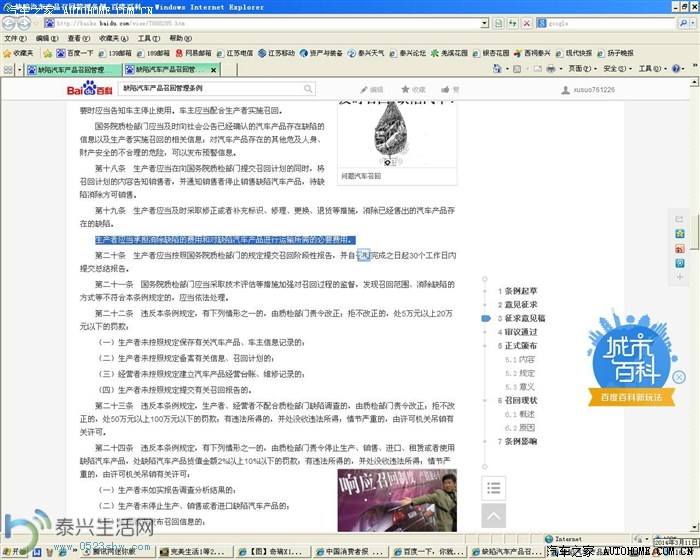Click the Qzone star share icon
This screenshot has height=560, width=700.
point(680,233)
